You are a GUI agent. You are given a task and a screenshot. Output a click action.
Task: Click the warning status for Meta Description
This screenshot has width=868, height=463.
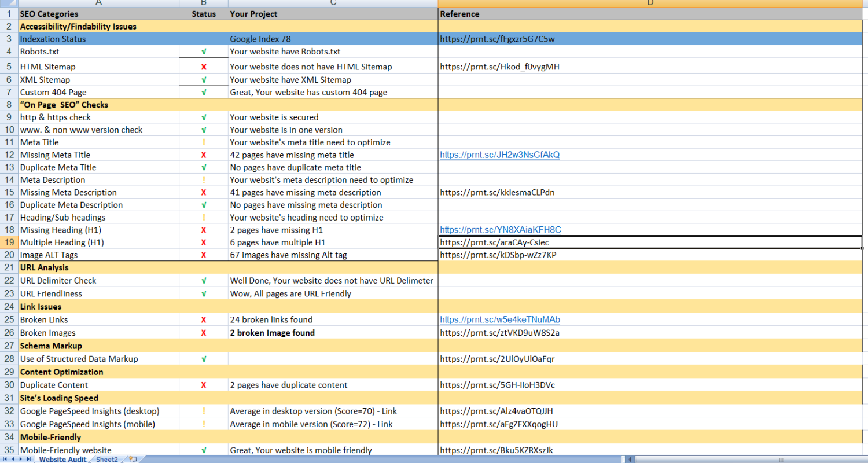tap(204, 180)
